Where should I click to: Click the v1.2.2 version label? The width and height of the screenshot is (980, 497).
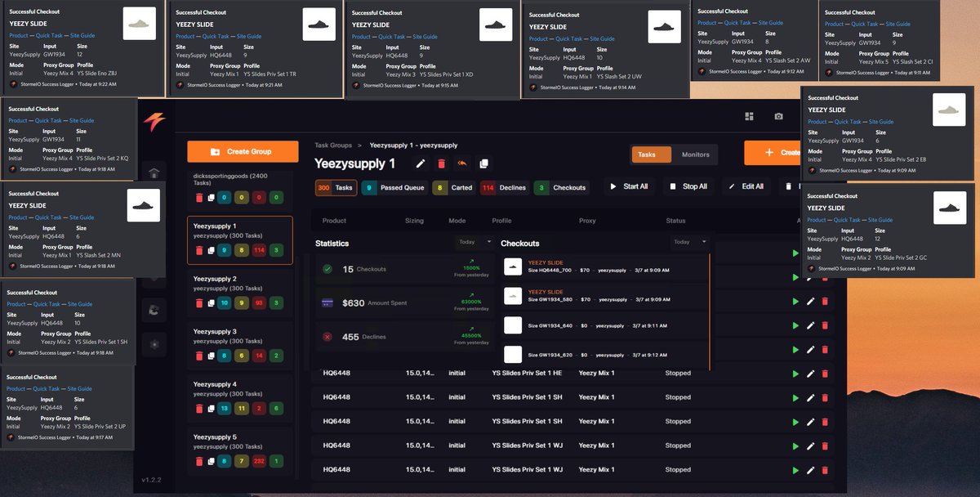(x=153, y=480)
